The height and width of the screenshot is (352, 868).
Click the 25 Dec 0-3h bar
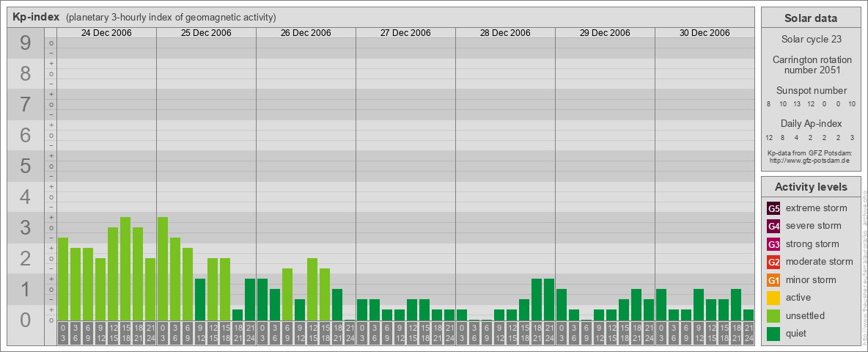[163, 269]
